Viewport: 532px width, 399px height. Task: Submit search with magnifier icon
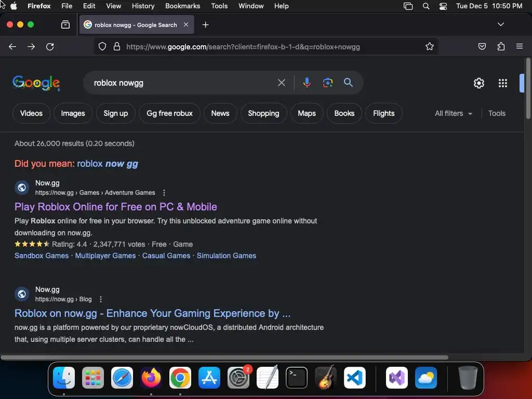point(348,83)
